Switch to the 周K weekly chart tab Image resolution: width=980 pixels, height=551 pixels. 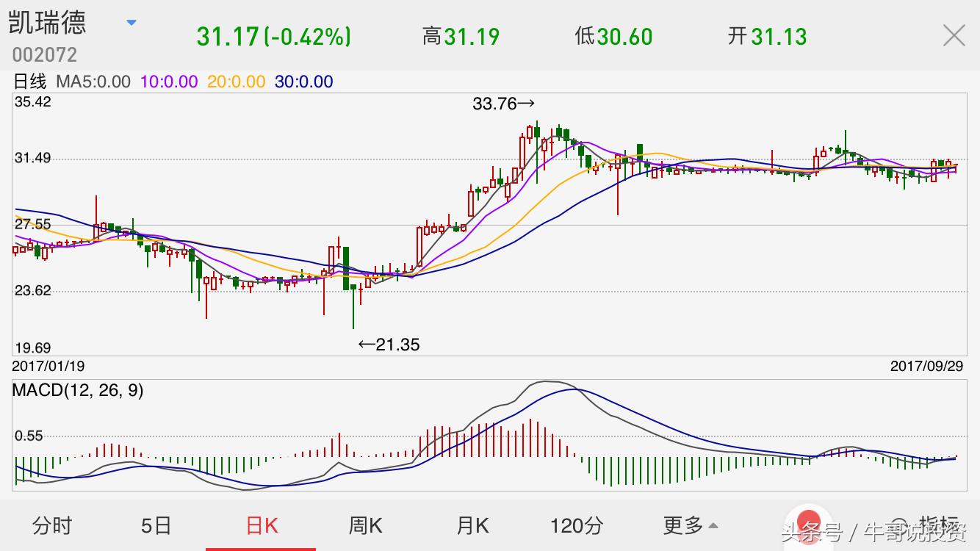coord(365,525)
